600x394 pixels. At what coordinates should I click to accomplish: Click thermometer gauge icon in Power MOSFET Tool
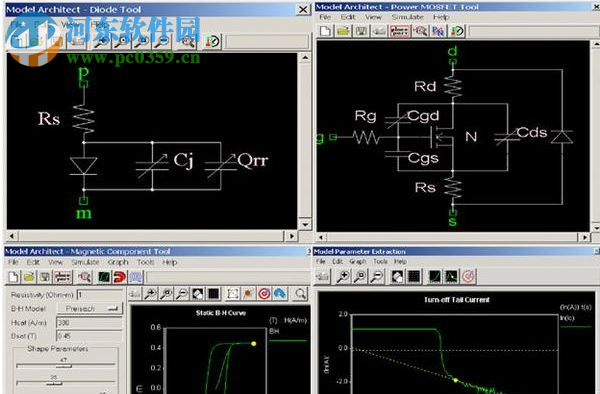[x=457, y=31]
